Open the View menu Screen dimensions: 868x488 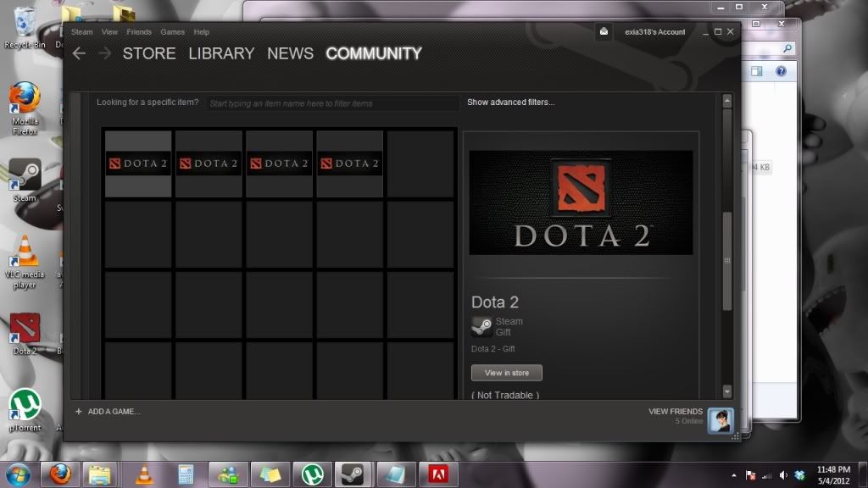pos(109,32)
